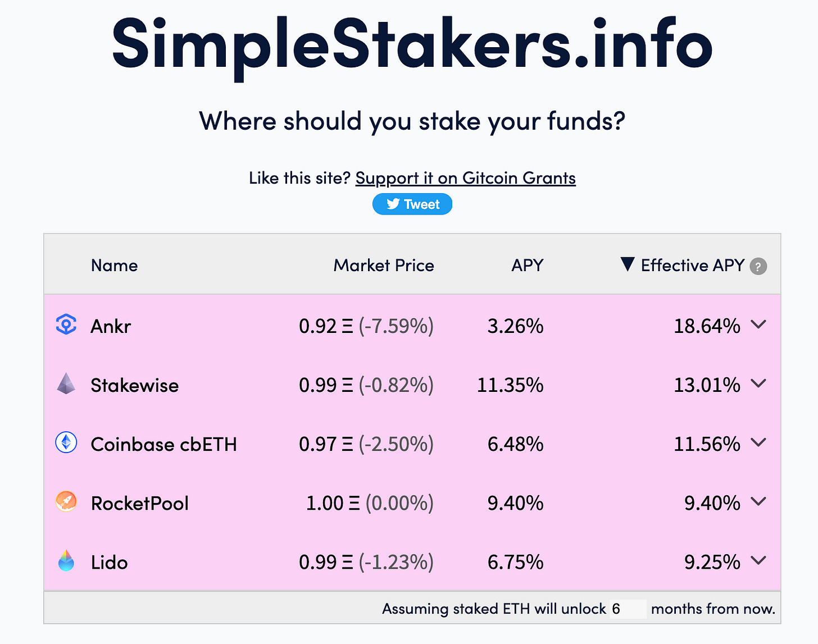
Task: Expand the Ankr row details chevron
Action: (758, 325)
